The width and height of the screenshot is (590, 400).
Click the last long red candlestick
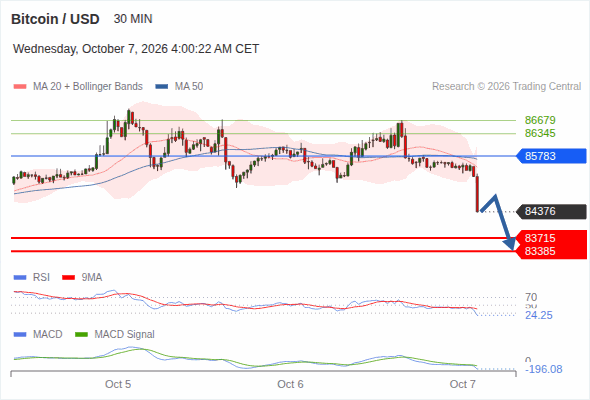(477, 193)
